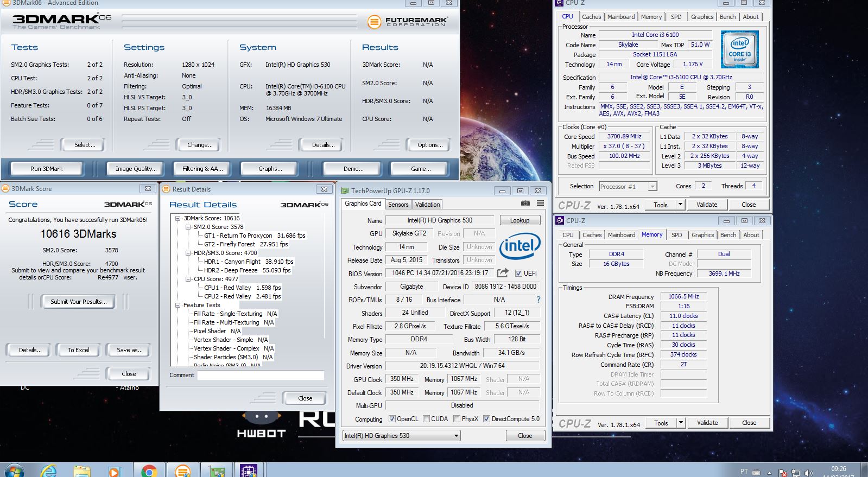This screenshot has width=868, height=477.
Task: Toggle the OpenCL checkbox
Action: (x=392, y=419)
